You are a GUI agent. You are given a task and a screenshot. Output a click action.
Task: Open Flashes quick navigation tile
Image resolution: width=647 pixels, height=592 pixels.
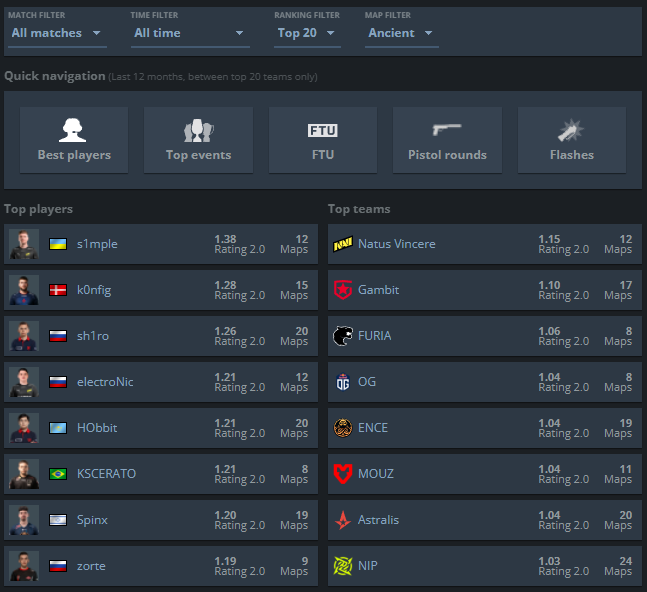pyautogui.click(x=572, y=140)
